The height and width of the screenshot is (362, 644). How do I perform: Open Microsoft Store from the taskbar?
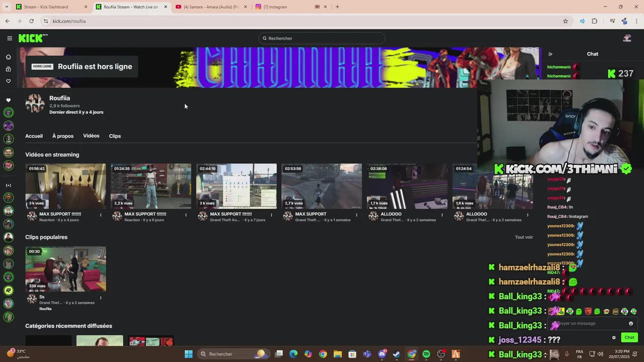(x=352, y=354)
